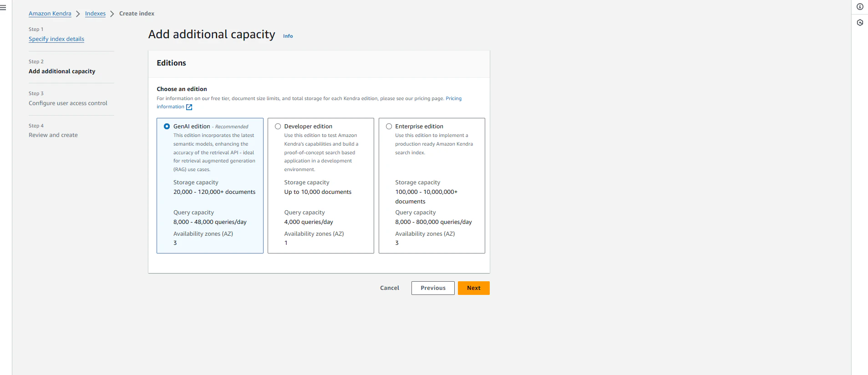Viewport: 868px width, 375px height.
Task: Click the Next button
Action: coord(474,288)
